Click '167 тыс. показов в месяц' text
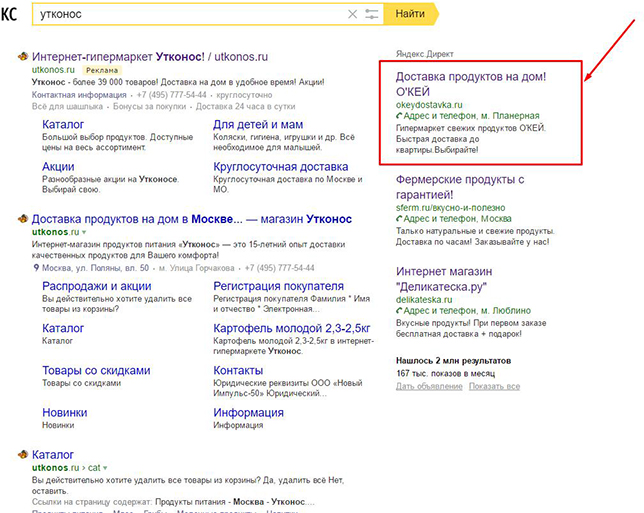Screen dimensions: 644x513 point(446,374)
